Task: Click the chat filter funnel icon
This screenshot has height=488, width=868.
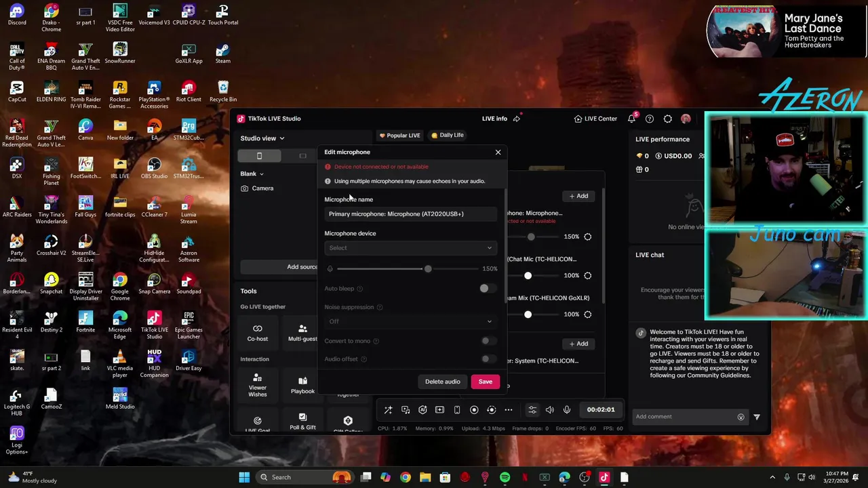Action: (757, 417)
